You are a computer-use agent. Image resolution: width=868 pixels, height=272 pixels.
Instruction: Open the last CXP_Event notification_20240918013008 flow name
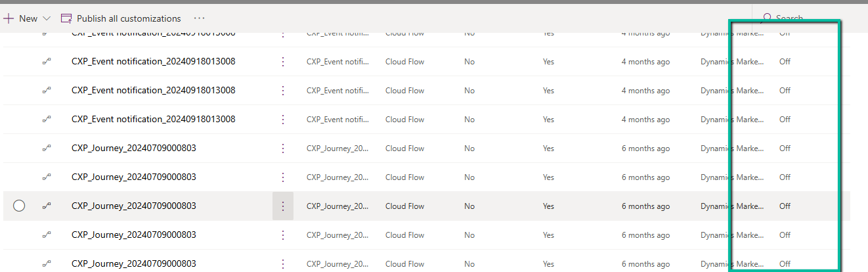pos(153,119)
